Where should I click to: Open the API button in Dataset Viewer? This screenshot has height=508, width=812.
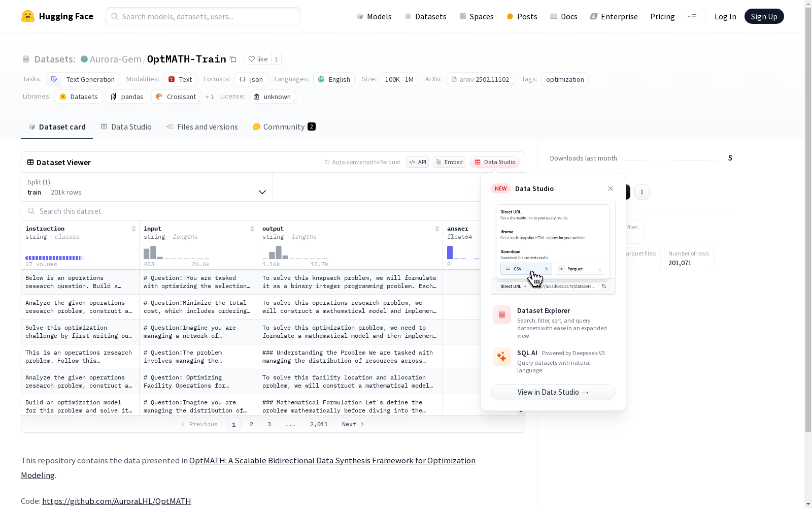pos(418,162)
